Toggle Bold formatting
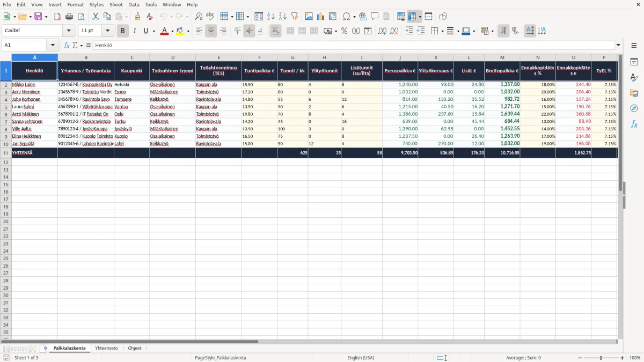Viewport: 644px width, 362px height. click(122, 31)
